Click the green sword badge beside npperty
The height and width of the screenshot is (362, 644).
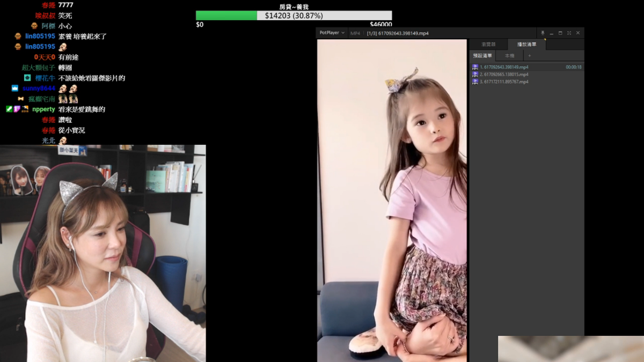[9, 109]
